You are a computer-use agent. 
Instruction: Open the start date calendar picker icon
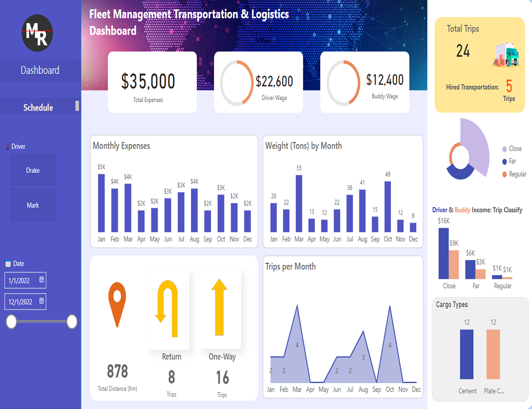(42, 280)
